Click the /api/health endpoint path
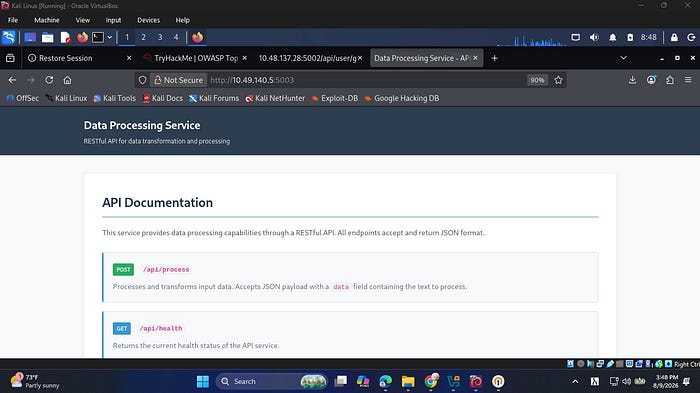Screen dimensions: 700x393 (x=161, y=329)
